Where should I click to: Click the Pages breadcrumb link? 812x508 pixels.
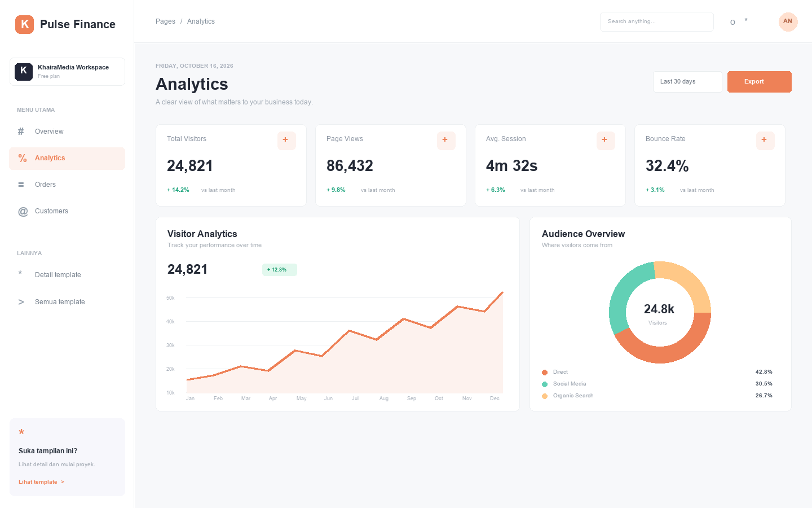pos(165,21)
